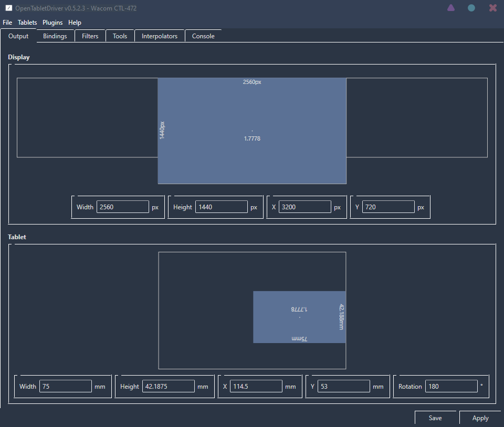Open the File menu
The height and width of the screenshot is (427, 504).
pos(7,23)
